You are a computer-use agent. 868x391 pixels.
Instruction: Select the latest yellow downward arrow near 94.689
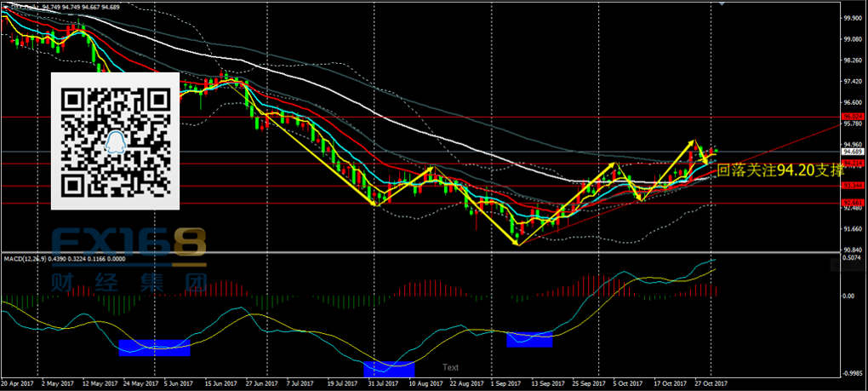click(703, 152)
